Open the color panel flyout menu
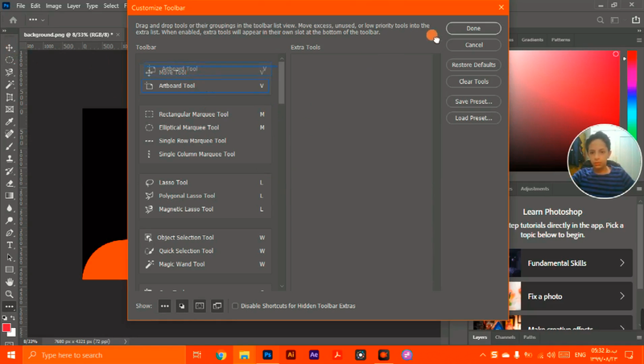Viewport: 644px width, 364px height. [638, 39]
